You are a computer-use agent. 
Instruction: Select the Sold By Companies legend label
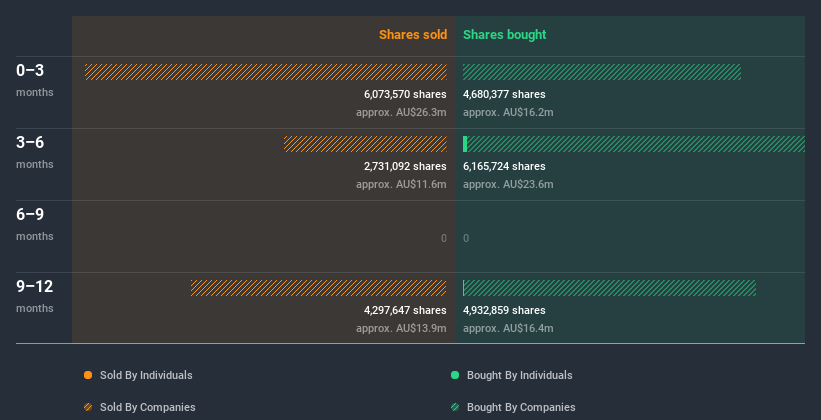click(148, 407)
